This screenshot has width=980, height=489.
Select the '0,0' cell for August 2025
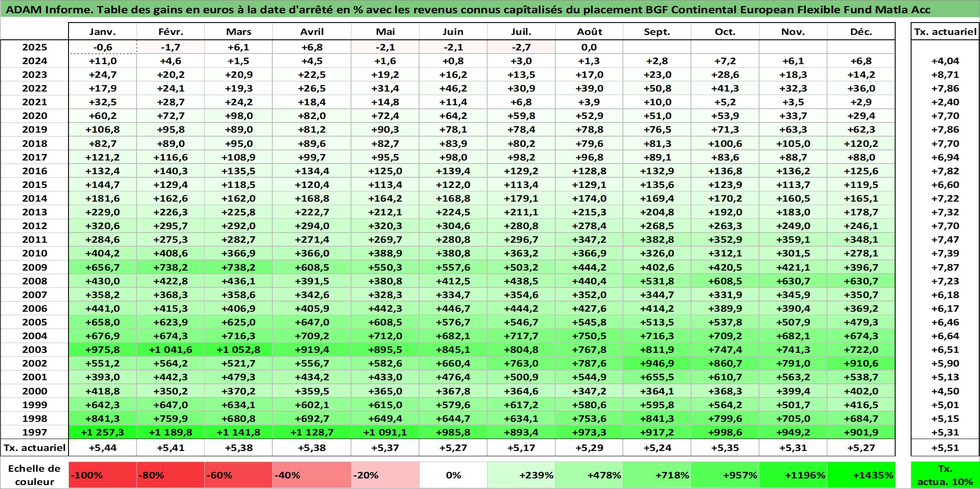pyautogui.click(x=589, y=47)
